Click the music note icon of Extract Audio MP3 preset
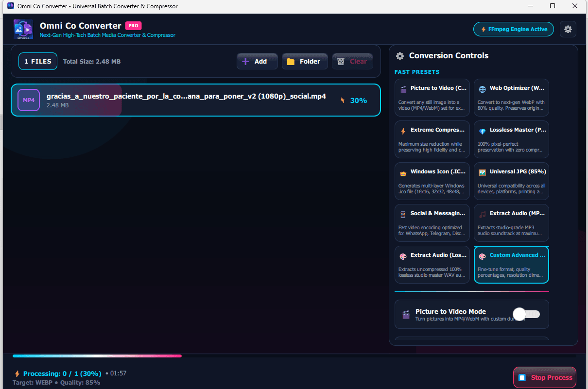This screenshot has width=588, height=389. pos(482,214)
